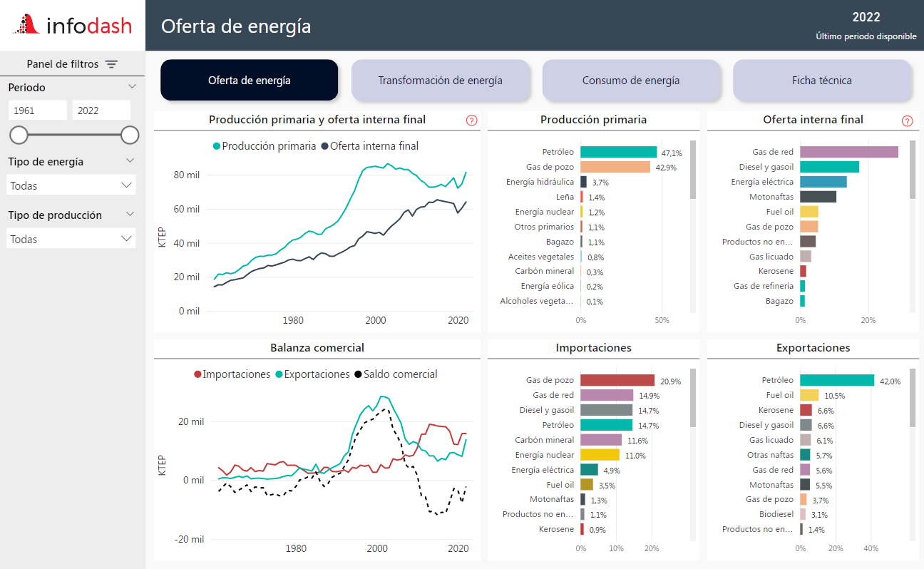Click the Leña category label
Screen dimensions: 924x569
click(565, 197)
